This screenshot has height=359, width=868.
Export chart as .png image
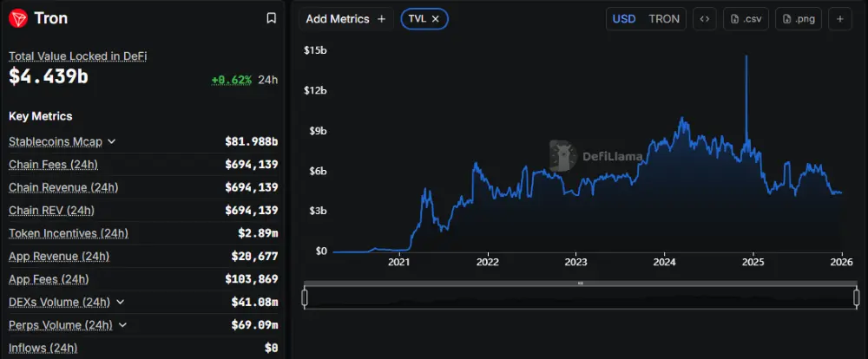(799, 19)
